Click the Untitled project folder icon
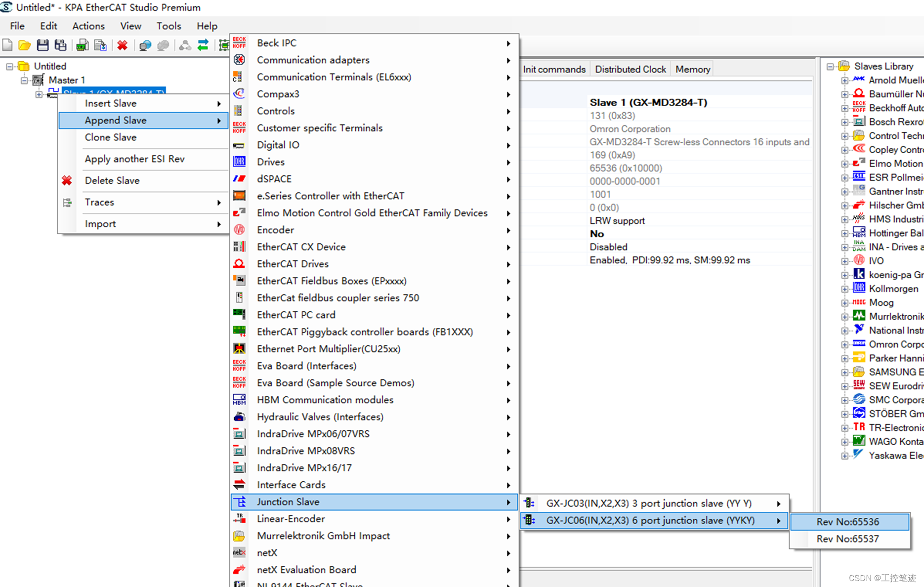 click(x=23, y=66)
